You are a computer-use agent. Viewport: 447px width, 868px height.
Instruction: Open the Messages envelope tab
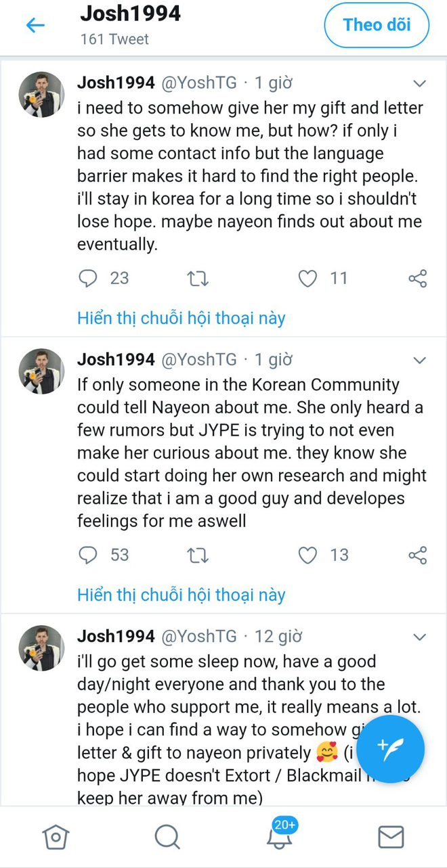[x=391, y=837]
